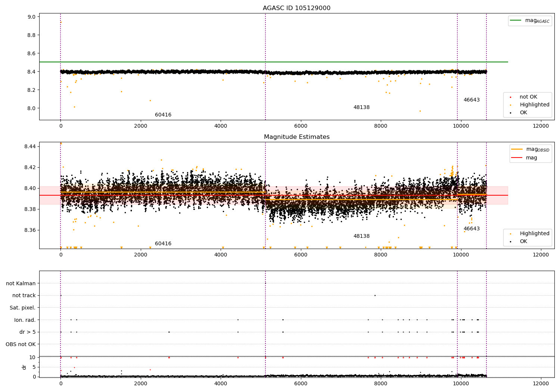The image size is (560, 392).
Task: Click the 10 tick on the dr axis
Action: point(32,358)
